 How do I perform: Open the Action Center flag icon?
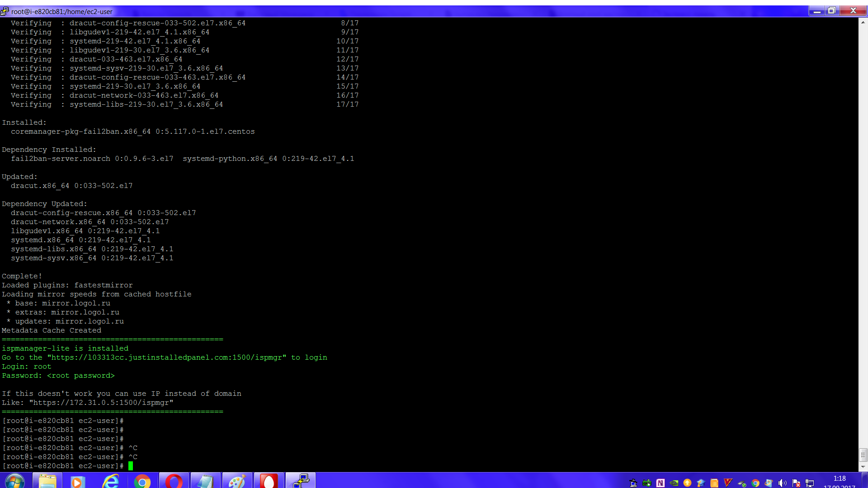796,483
